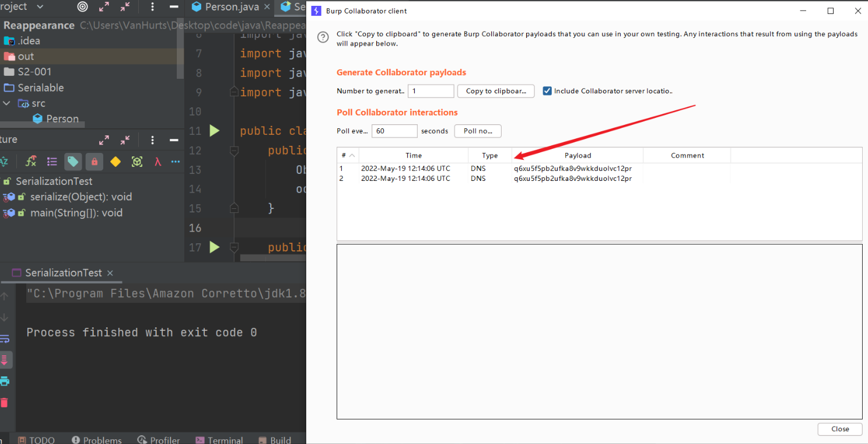
Task: Click soft-wrap icon in Run console sidebar
Action: (4, 339)
